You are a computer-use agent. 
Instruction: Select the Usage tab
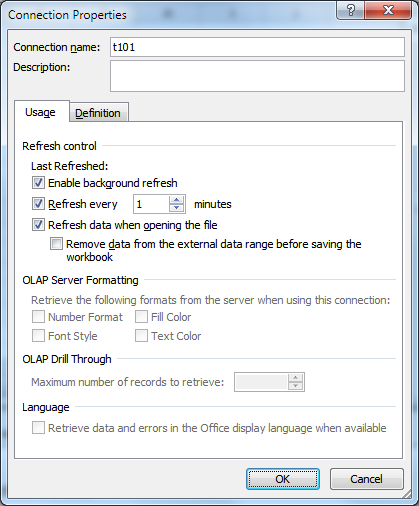point(41,112)
